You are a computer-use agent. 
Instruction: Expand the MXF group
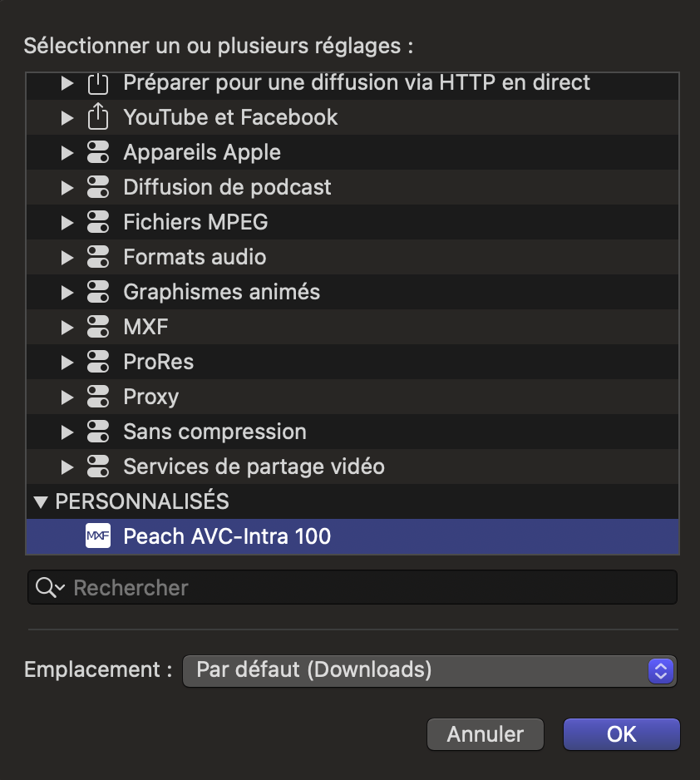pos(67,328)
